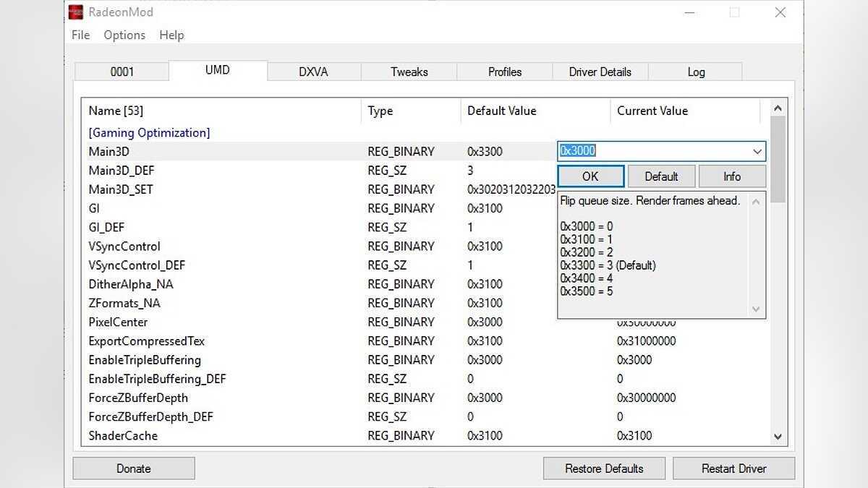The width and height of the screenshot is (868, 488).
Task: Open the Main3D value dropdown arrow
Action: tap(757, 152)
